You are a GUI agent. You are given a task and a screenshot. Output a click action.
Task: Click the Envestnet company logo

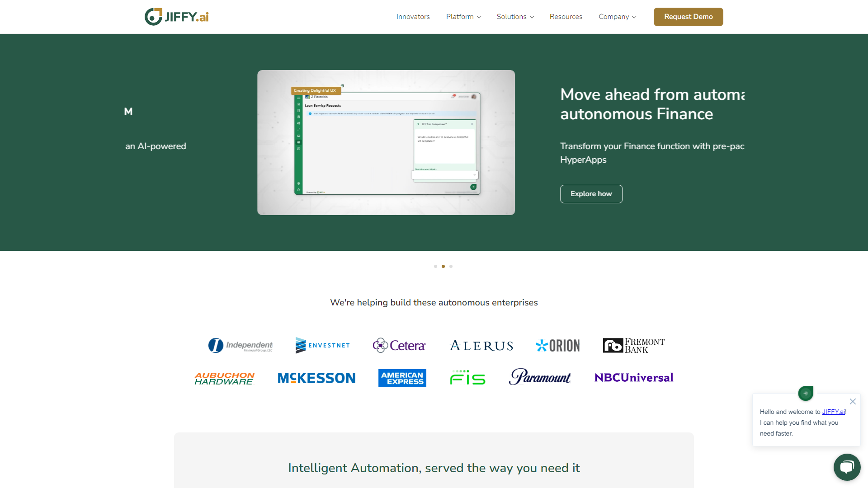pyautogui.click(x=322, y=345)
